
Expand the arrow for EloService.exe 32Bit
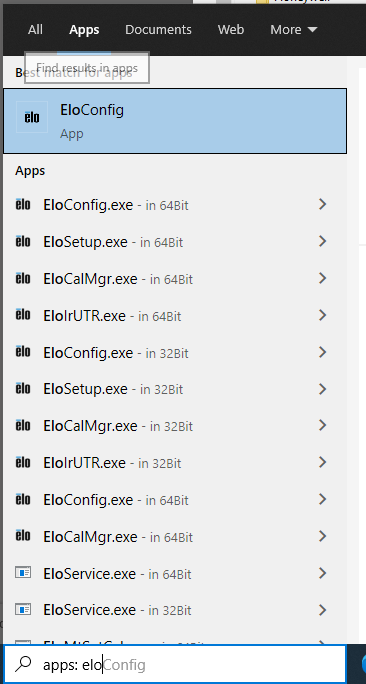pos(322,609)
